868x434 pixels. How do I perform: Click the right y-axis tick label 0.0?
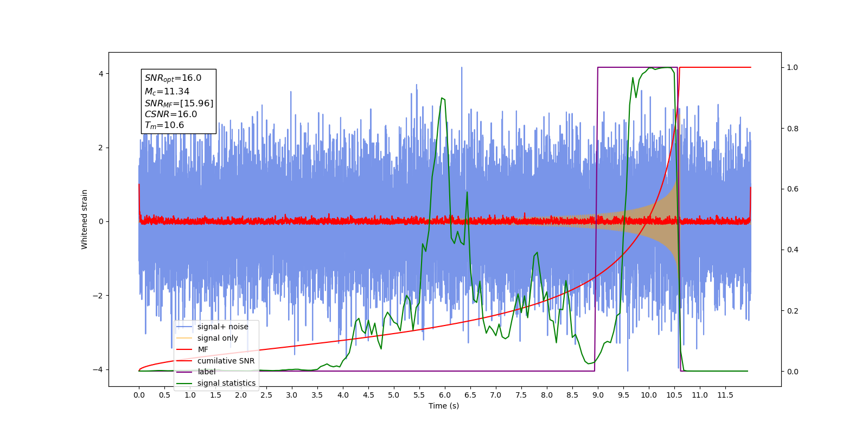click(793, 372)
